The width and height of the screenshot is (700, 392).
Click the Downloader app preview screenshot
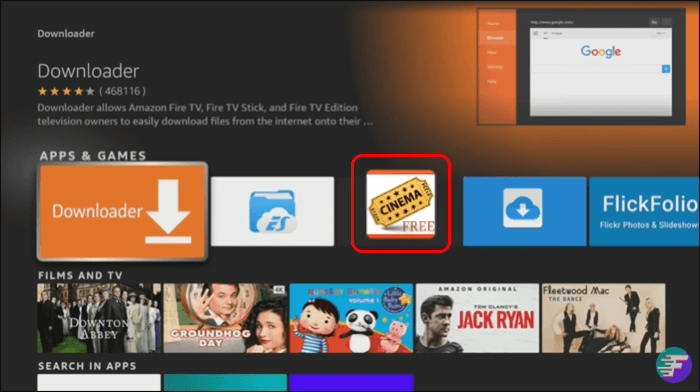point(581,67)
